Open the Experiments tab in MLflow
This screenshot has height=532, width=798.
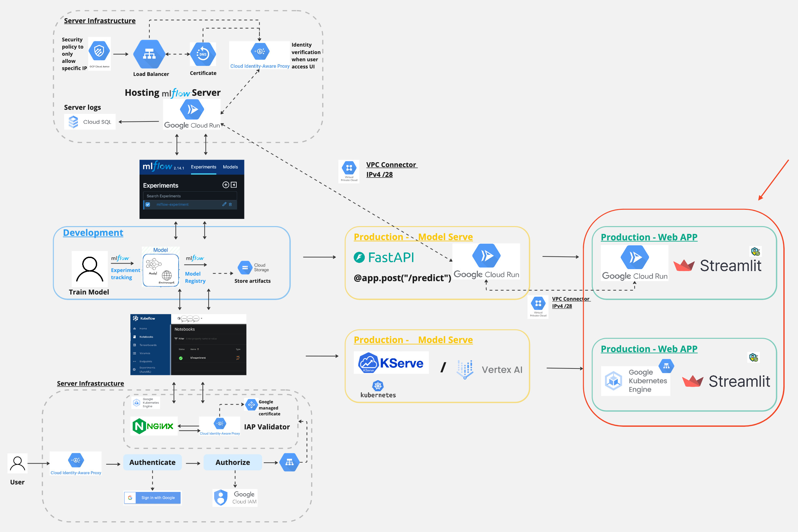[x=203, y=167]
